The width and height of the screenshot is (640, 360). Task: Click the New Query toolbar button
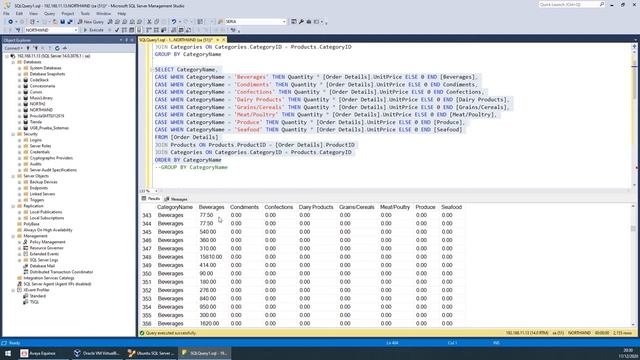click(91, 22)
